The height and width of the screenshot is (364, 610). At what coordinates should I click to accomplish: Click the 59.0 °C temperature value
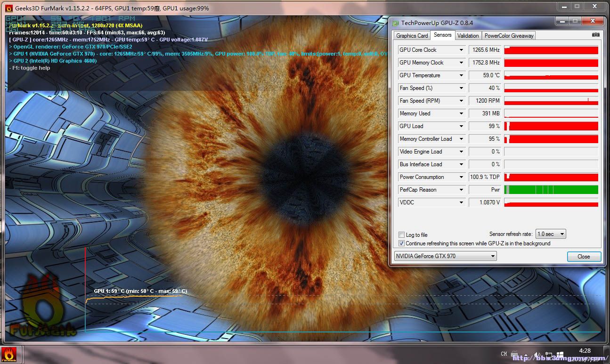click(485, 75)
